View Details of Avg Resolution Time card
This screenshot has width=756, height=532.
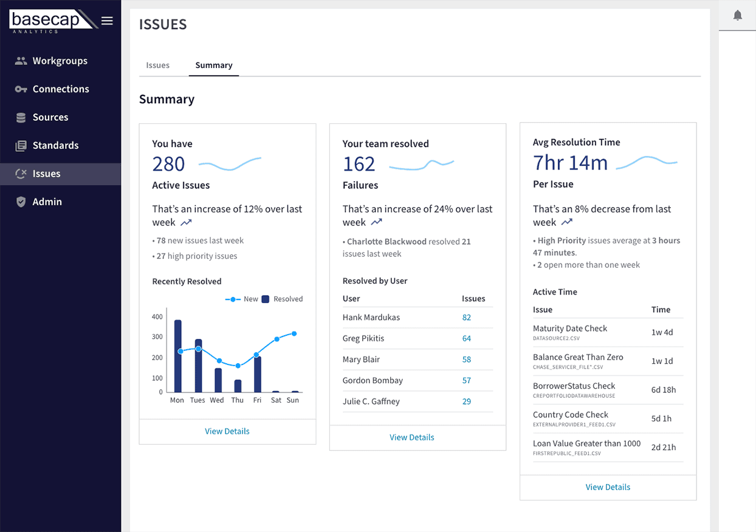click(608, 487)
